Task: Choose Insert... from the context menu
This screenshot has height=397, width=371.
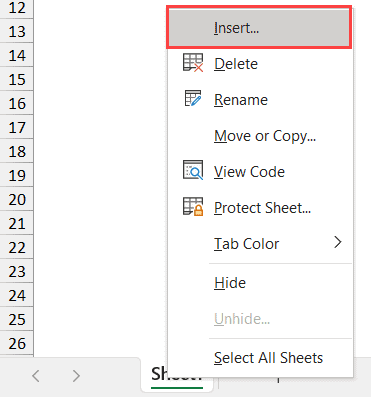Action: 259,28
